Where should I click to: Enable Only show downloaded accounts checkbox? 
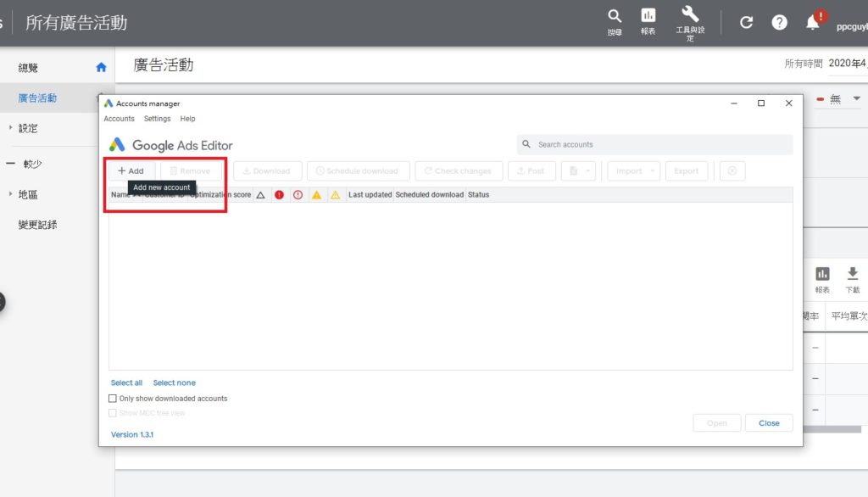(x=113, y=399)
